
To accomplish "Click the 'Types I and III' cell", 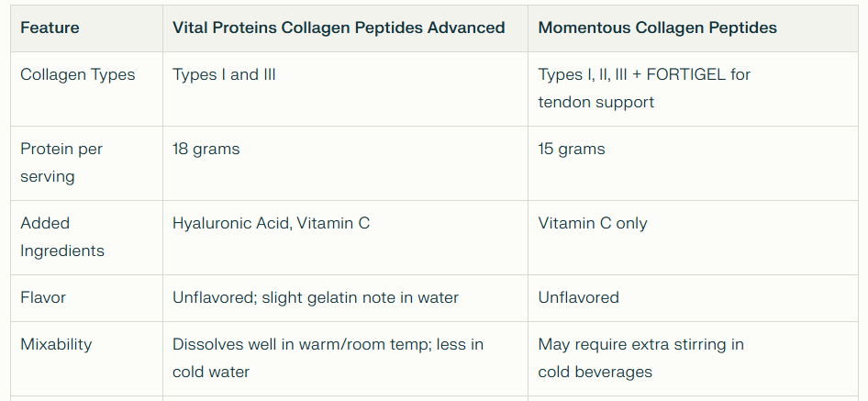I will coord(224,75).
